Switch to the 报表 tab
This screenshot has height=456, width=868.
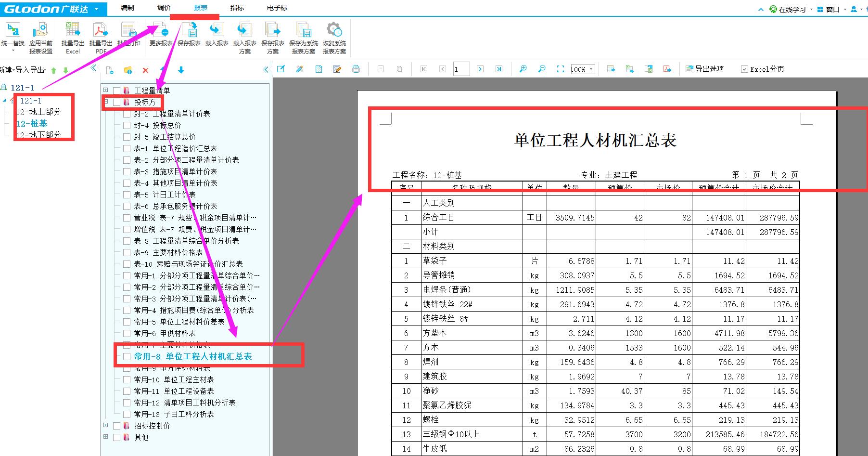[201, 8]
